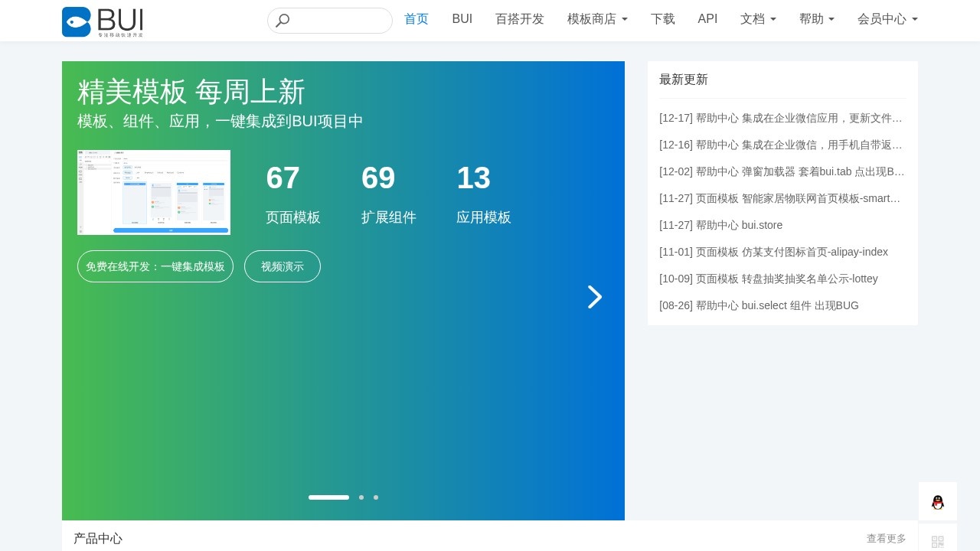Click the template preview thumbnail
Image resolution: width=980 pixels, height=551 pixels.
point(154,192)
